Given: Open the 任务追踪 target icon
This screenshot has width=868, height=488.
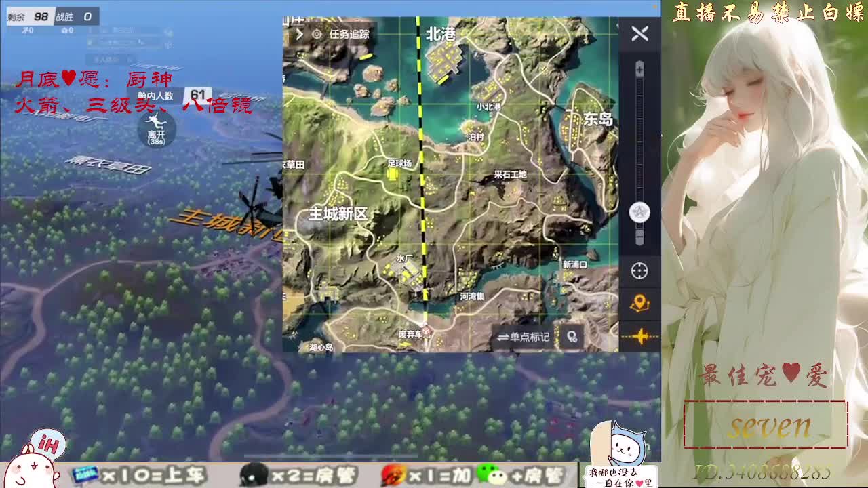Looking at the screenshot, I should pyautogui.click(x=317, y=34).
